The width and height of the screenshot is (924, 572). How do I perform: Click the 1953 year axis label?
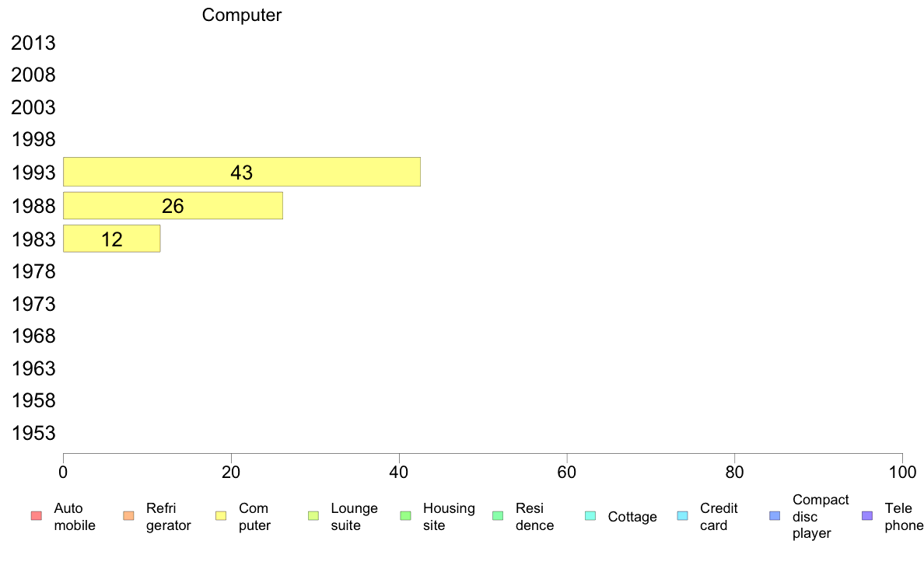pyautogui.click(x=33, y=433)
